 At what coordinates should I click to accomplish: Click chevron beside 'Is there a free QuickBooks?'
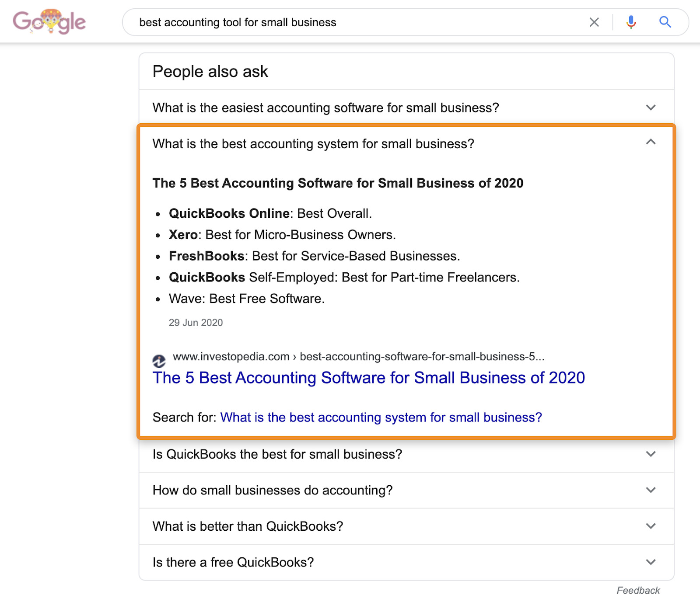[x=651, y=562]
